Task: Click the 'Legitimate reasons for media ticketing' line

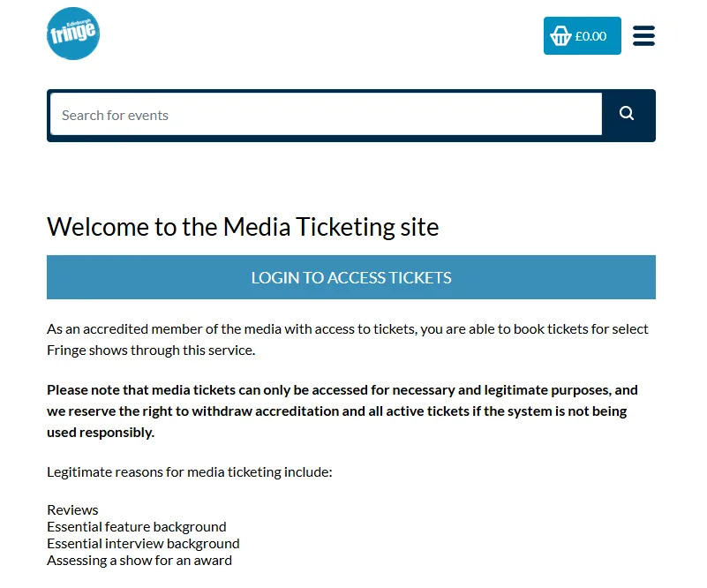Action: pyautogui.click(x=189, y=472)
